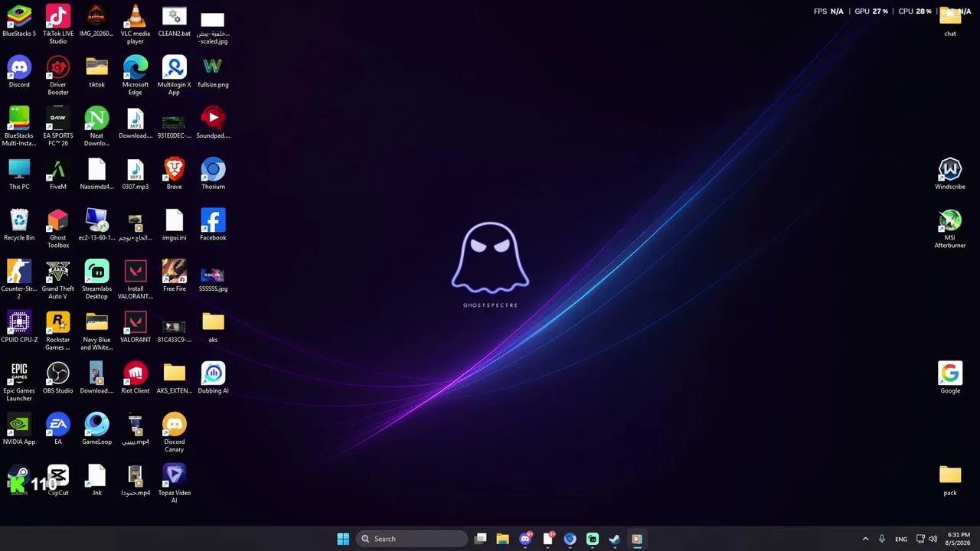980x551 pixels.
Task: Open Task View from the taskbar
Action: point(480,539)
